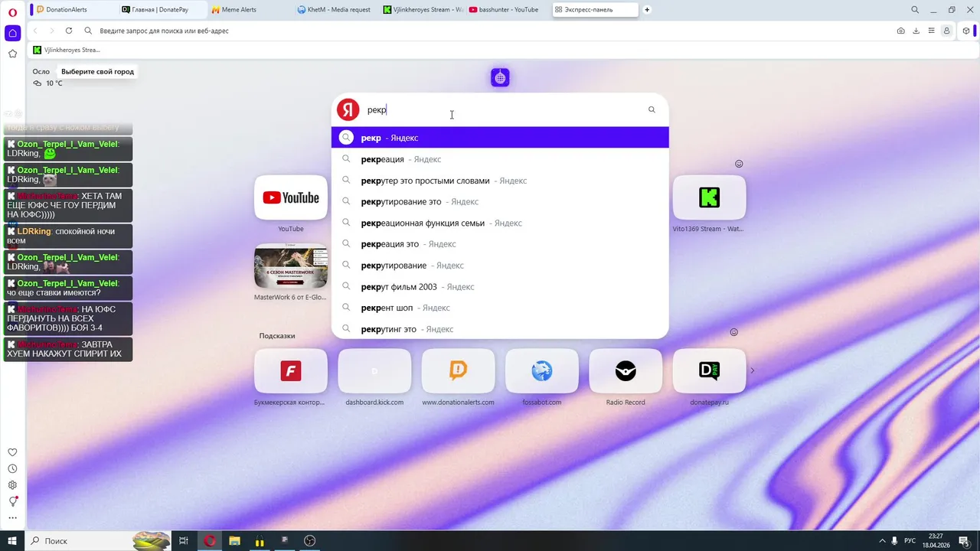Select suggestion рекрутер это простыми словами
The image size is (980, 551).
tap(500, 181)
